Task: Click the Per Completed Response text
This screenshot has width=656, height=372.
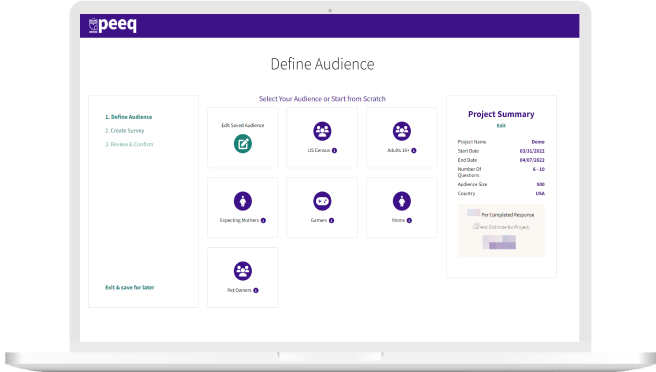Action: [x=508, y=215]
